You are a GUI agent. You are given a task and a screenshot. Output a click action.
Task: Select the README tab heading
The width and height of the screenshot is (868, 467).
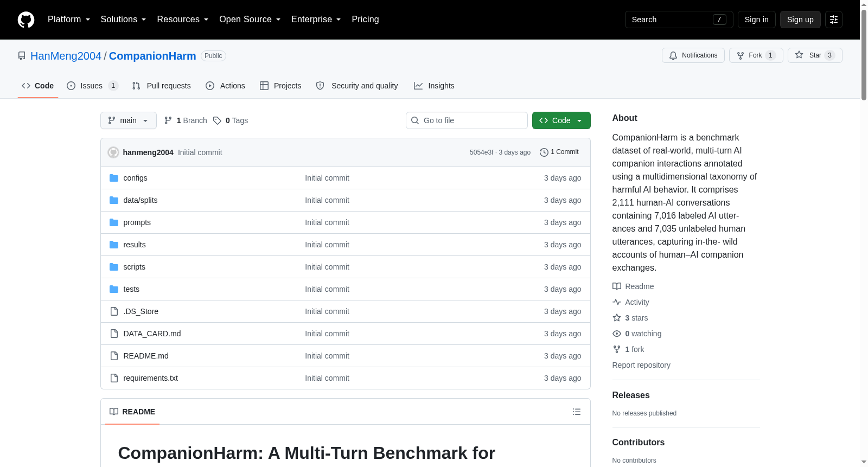[132, 412]
